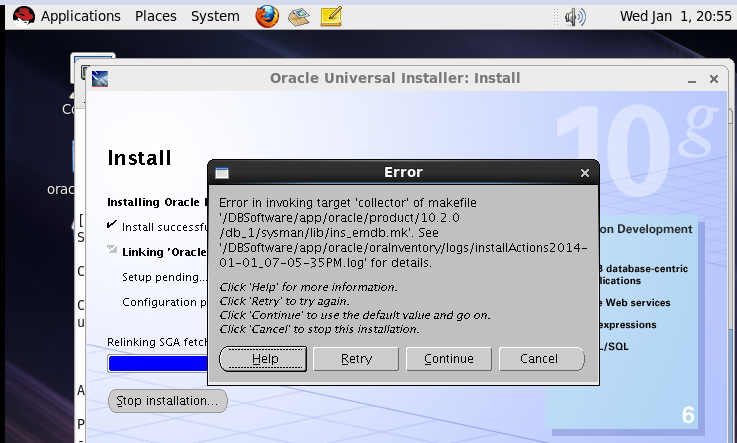Click the 'Setup pending...' status text

click(x=165, y=277)
